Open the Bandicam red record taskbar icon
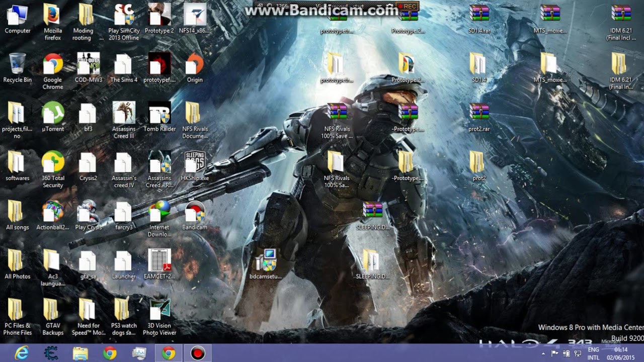Image resolution: width=644 pixels, height=362 pixels. (198, 353)
